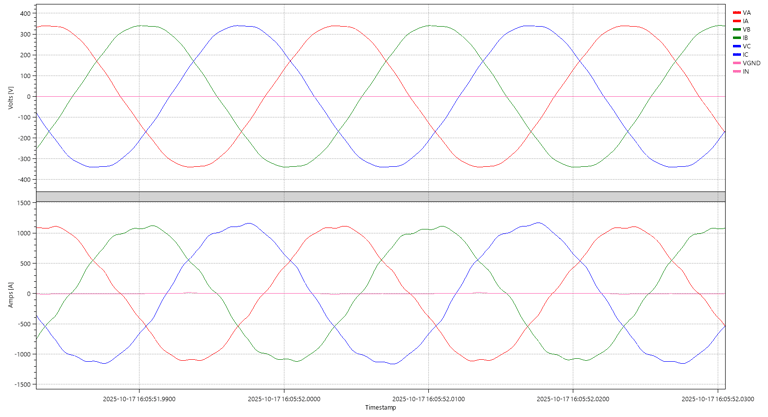Click the -1500 tick on Amps axis
The height and width of the screenshot is (417, 768).
pos(24,385)
